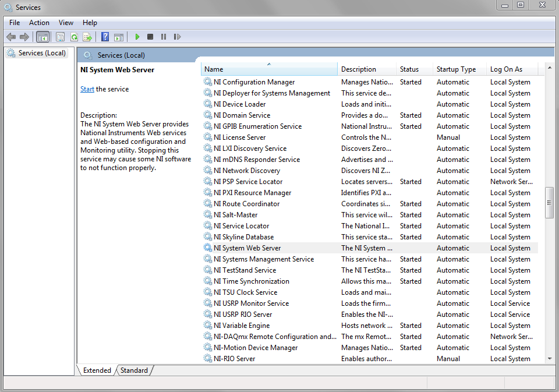Viewport: 559px width, 392px height.
Task: Open the Help menu
Action: pos(90,23)
